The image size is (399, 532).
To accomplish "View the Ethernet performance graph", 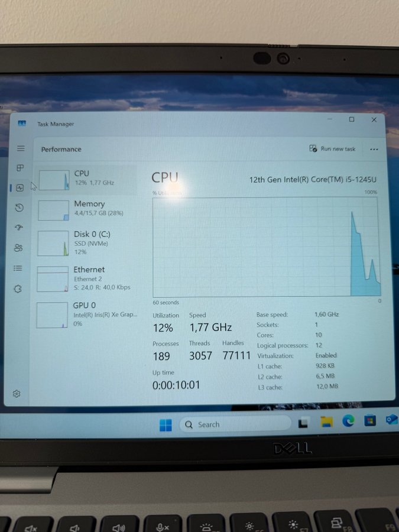I will tap(85, 278).
